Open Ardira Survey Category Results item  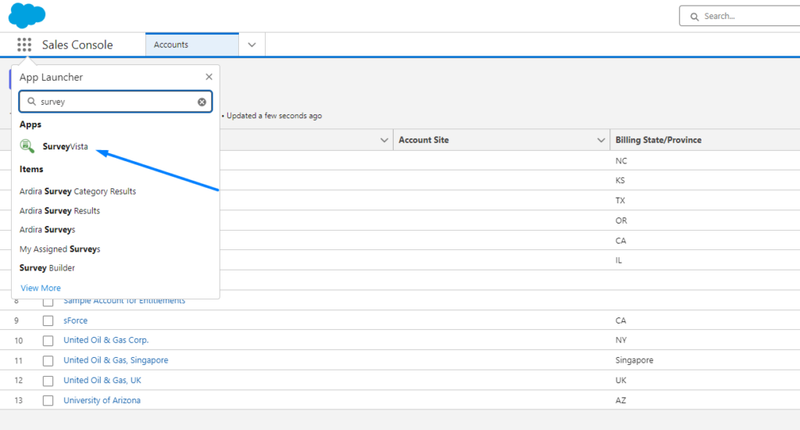pos(78,191)
